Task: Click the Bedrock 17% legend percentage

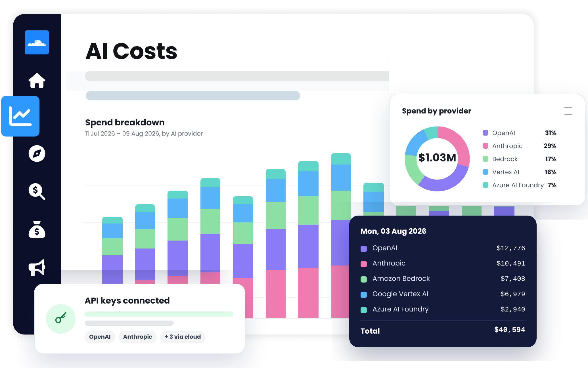Action: tap(551, 159)
